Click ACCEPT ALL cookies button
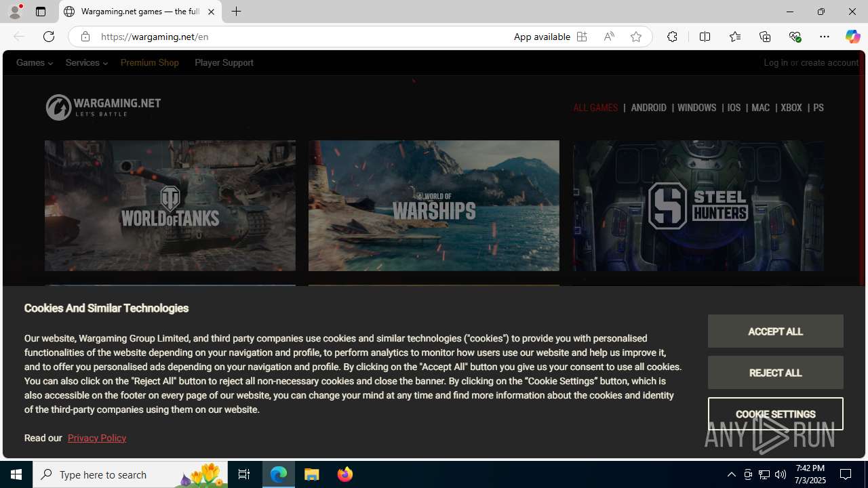Image resolution: width=868 pixels, height=488 pixels. pos(776,331)
